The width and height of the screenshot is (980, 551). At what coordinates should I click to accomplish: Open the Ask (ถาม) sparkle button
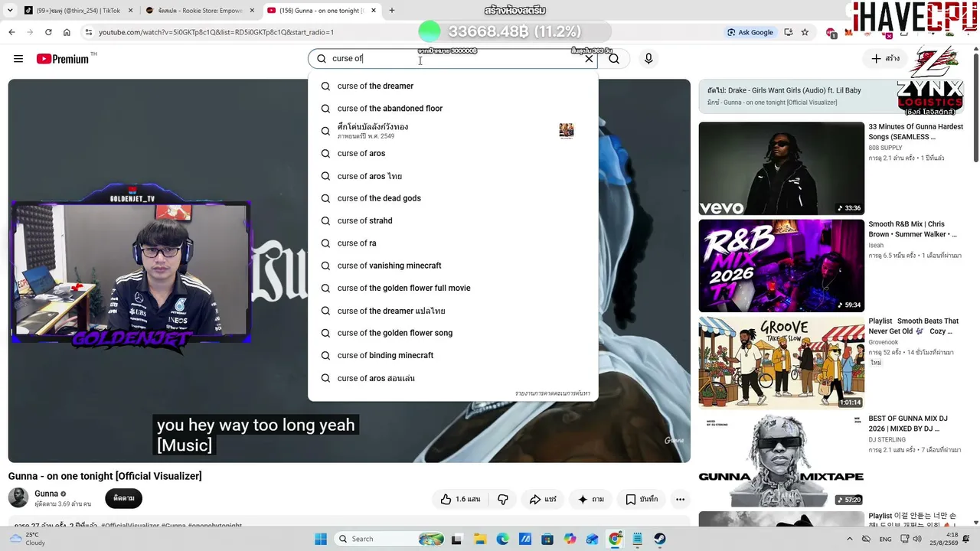pyautogui.click(x=590, y=499)
